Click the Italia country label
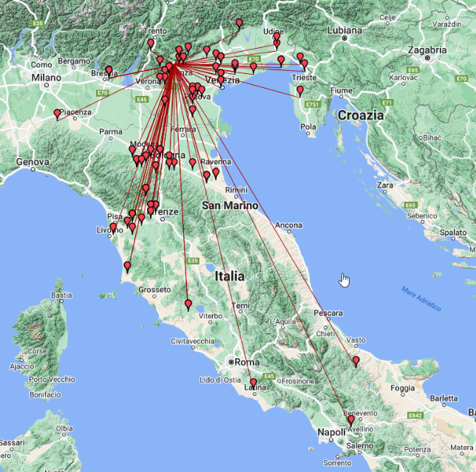This screenshot has width=476, height=472. point(228,276)
